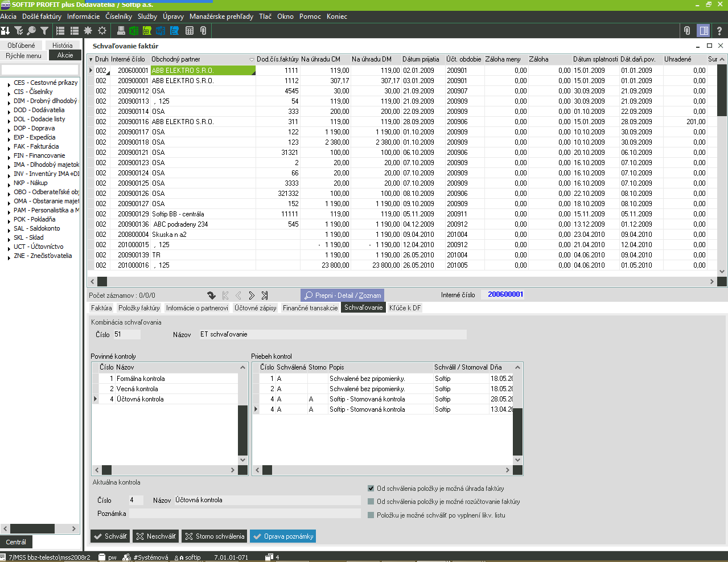Enable the 'možné rozúčtovanie faktúry' checkbox

click(x=371, y=502)
